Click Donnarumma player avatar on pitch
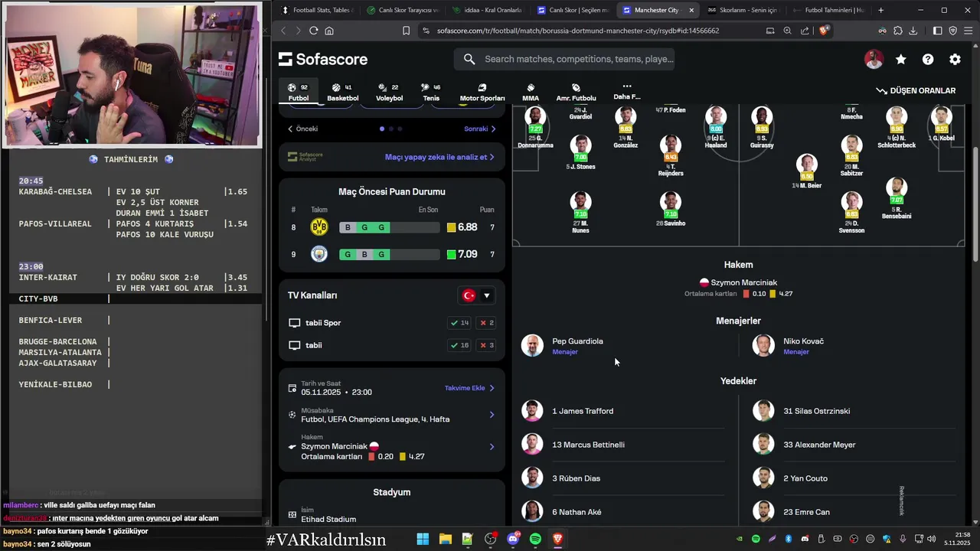The width and height of the screenshot is (980, 551). point(535,117)
